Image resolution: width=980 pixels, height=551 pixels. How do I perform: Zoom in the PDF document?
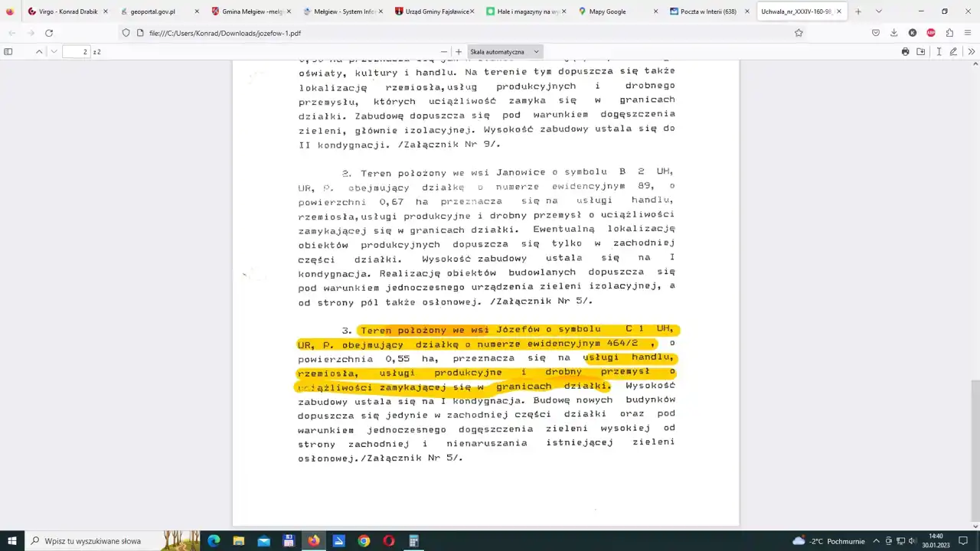(459, 51)
